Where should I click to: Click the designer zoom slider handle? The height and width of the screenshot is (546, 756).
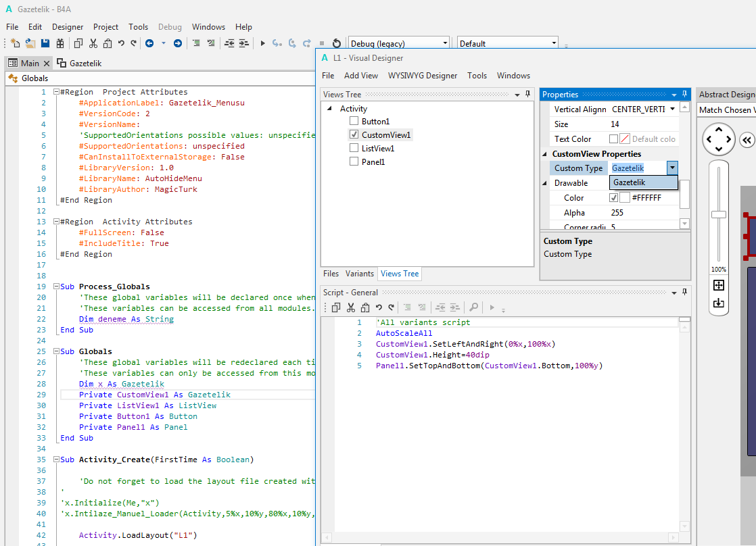[x=719, y=214]
